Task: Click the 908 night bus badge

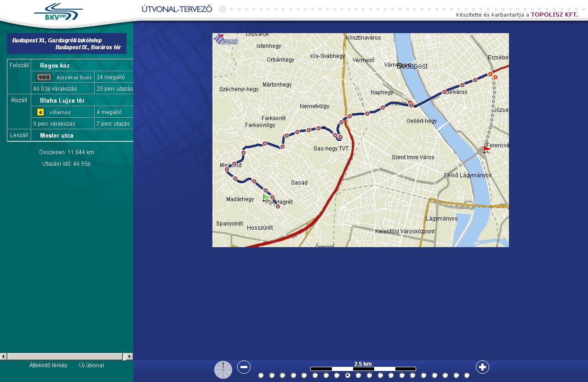Action: [x=44, y=77]
